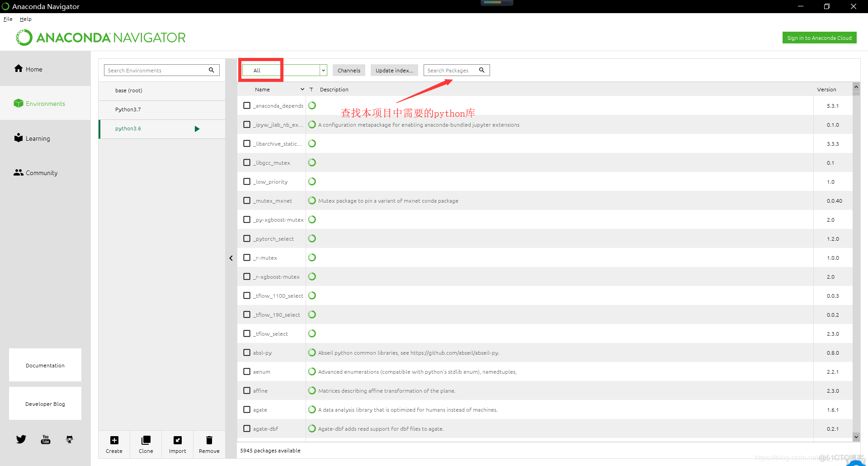Check the aenum package checkbox
Viewport: 868px width, 466px height.
(247, 371)
